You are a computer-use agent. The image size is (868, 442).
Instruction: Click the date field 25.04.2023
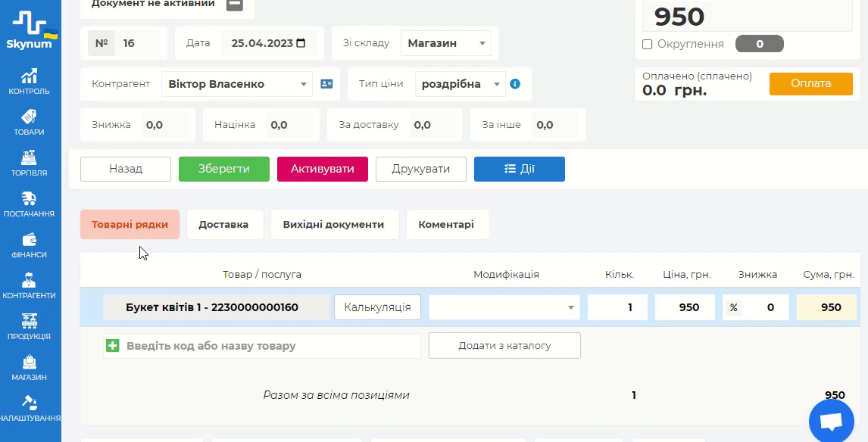(x=268, y=43)
